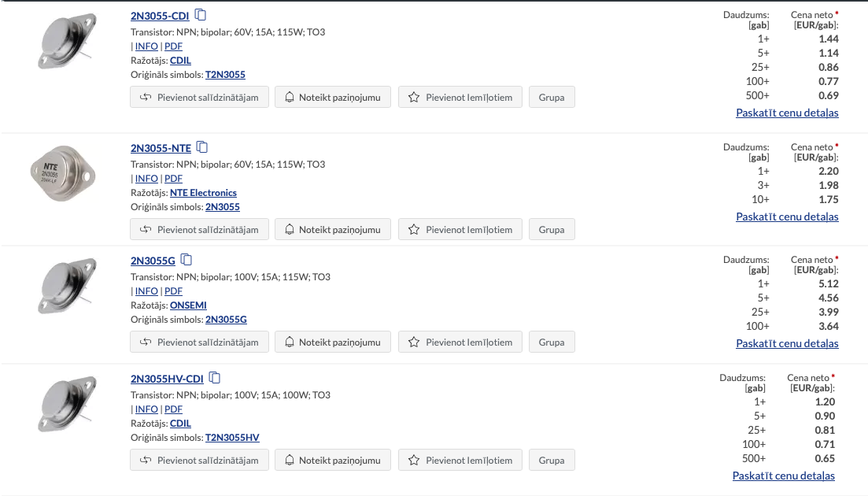View price details for 2N3055-CDI
The height and width of the screenshot is (496, 868).
(787, 113)
